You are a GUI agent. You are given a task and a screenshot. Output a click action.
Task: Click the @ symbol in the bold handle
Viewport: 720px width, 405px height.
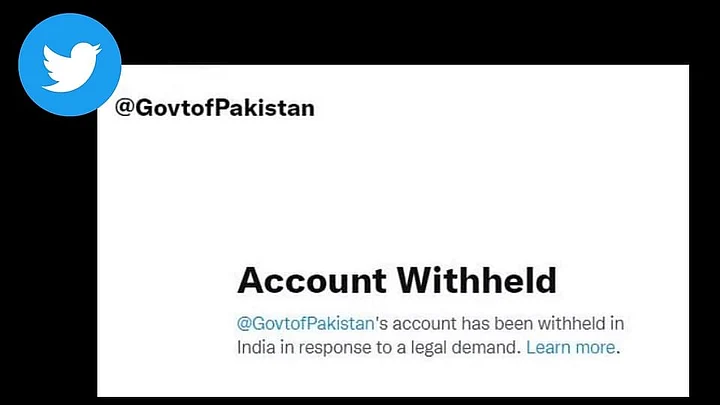tap(124, 108)
